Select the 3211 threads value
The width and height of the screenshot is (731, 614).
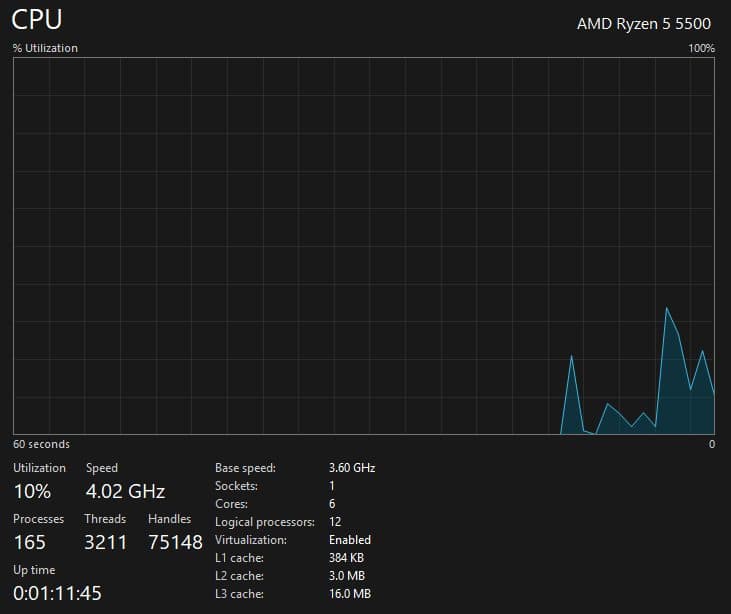105,542
